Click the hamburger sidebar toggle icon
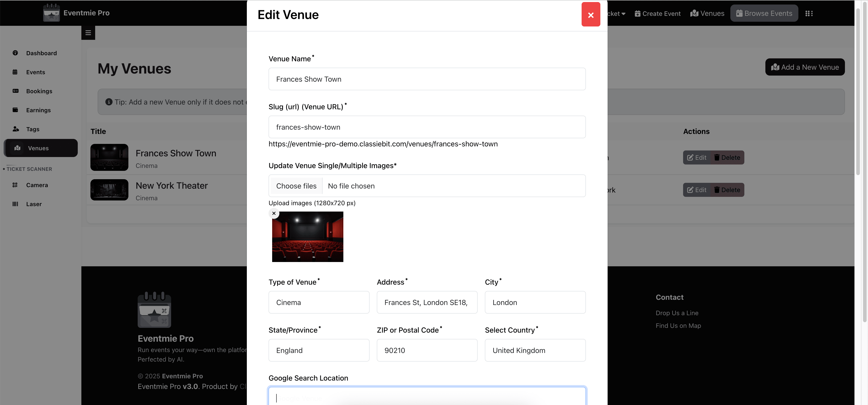Image resolution: width=868 pixels, height=405 pixels. tap(88, 33)
